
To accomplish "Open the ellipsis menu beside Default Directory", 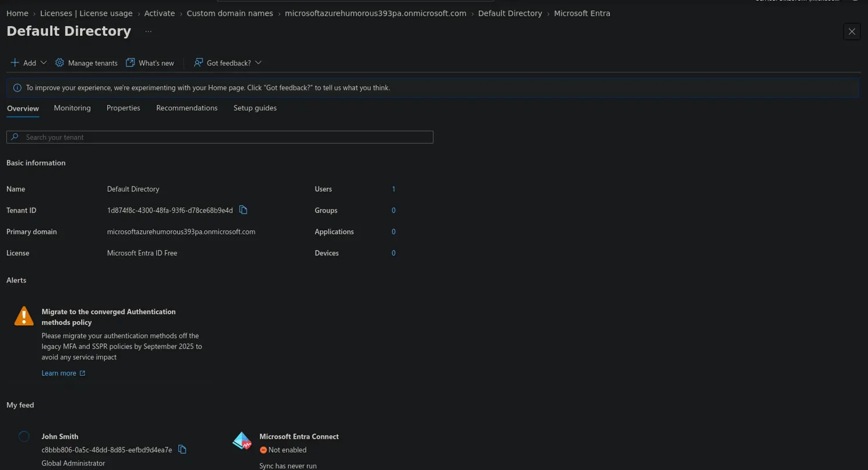I will click(148, 31).
